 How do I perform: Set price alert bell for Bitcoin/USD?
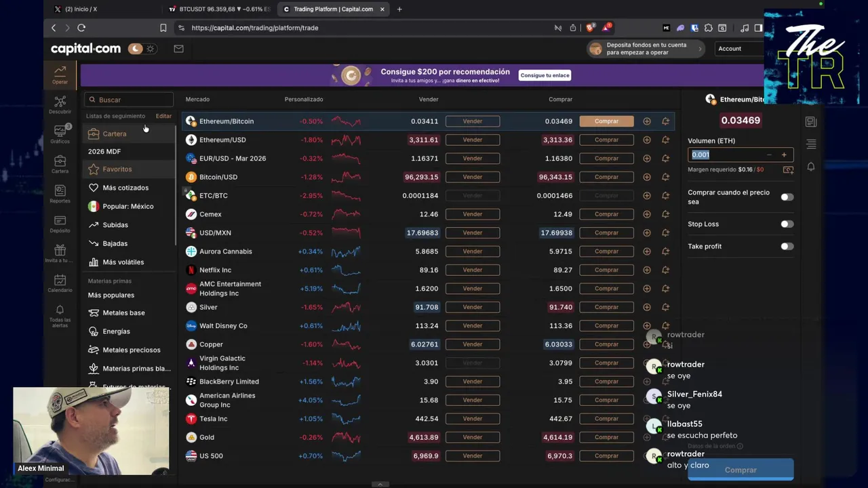665,177
